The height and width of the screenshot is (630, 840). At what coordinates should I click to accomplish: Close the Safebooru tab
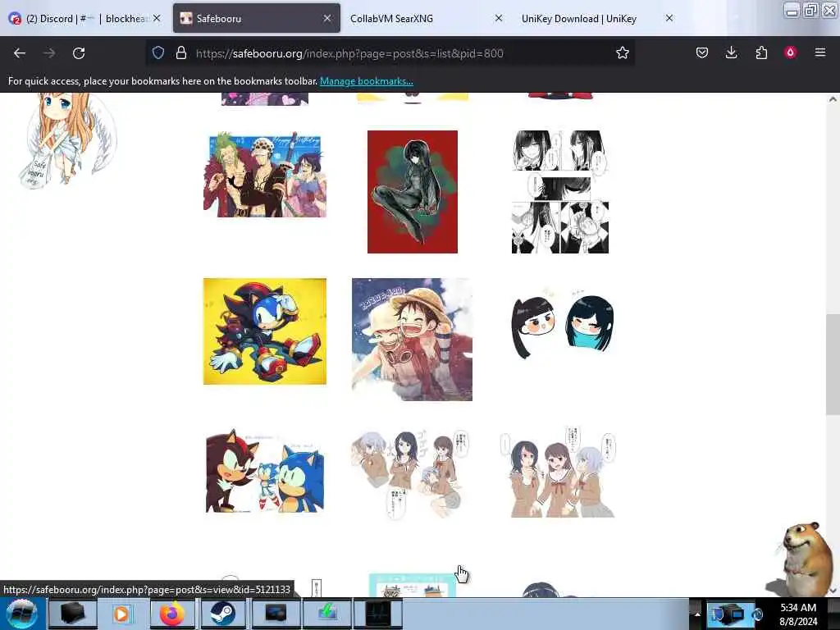click(326, 18)
